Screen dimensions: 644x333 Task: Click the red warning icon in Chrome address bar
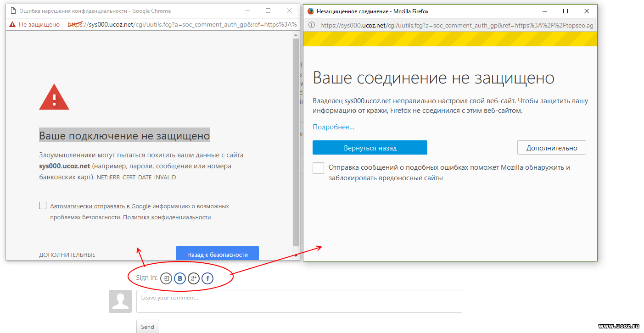click(12, 24)
